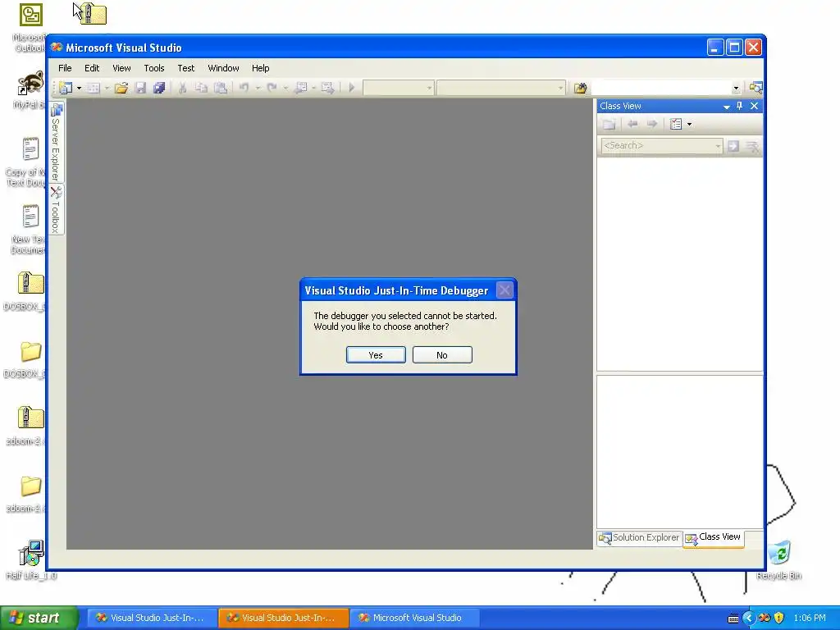Open the Undo history dropdown arrow
The width and height of the screenshot is (840, 630).
tap(258, 88)
